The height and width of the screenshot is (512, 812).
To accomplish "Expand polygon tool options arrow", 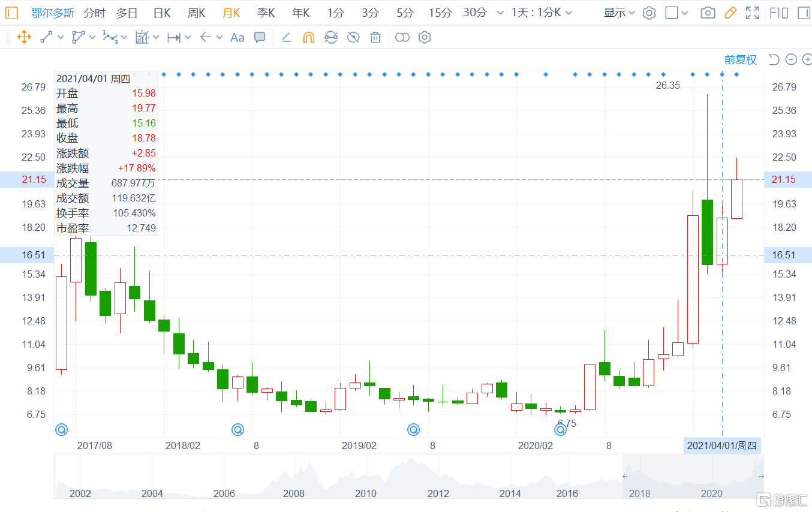I will click(x=92, y=38).
